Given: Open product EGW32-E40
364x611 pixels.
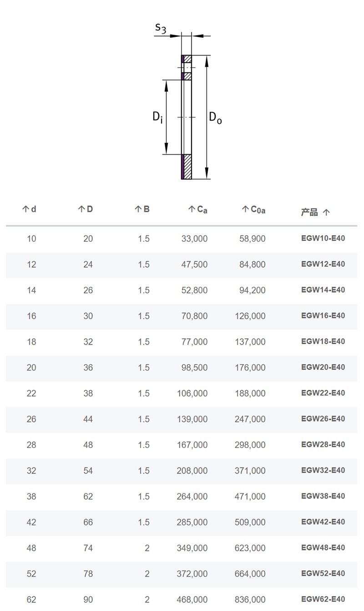Looking at the screenshot, I should 323,470.
